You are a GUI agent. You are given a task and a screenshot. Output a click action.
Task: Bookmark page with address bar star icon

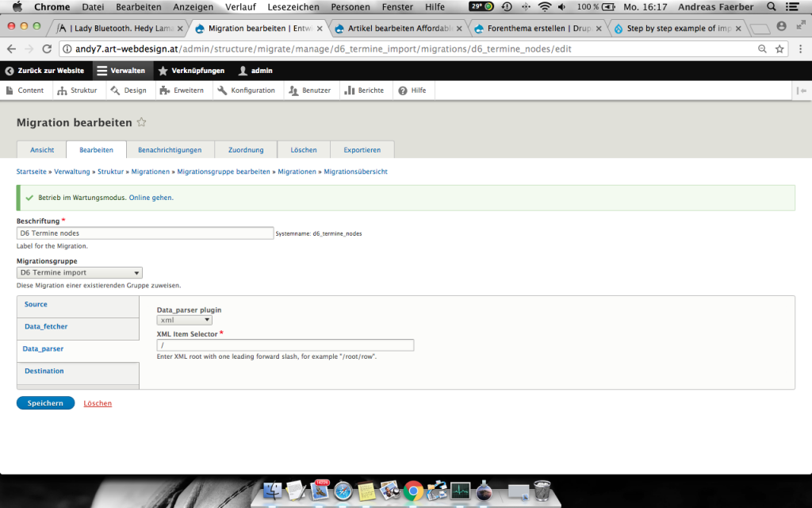click(x=779, y=48)
